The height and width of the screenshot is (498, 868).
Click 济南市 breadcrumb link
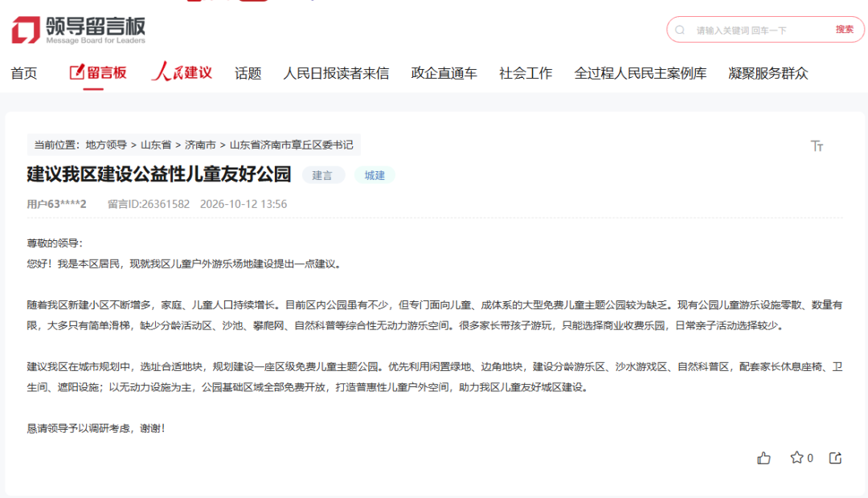coord(200,145)
